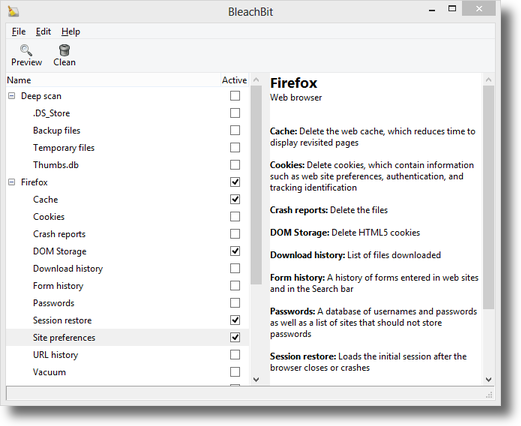The width and height of the screenshot is (521, 426).
Task: Select the Form history row
Action: click(x=127, y=286)
